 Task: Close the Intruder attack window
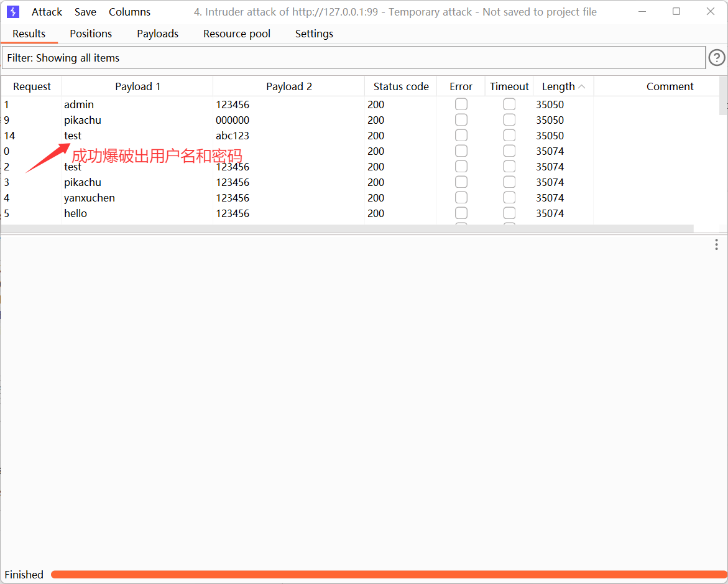coord(711,12)
